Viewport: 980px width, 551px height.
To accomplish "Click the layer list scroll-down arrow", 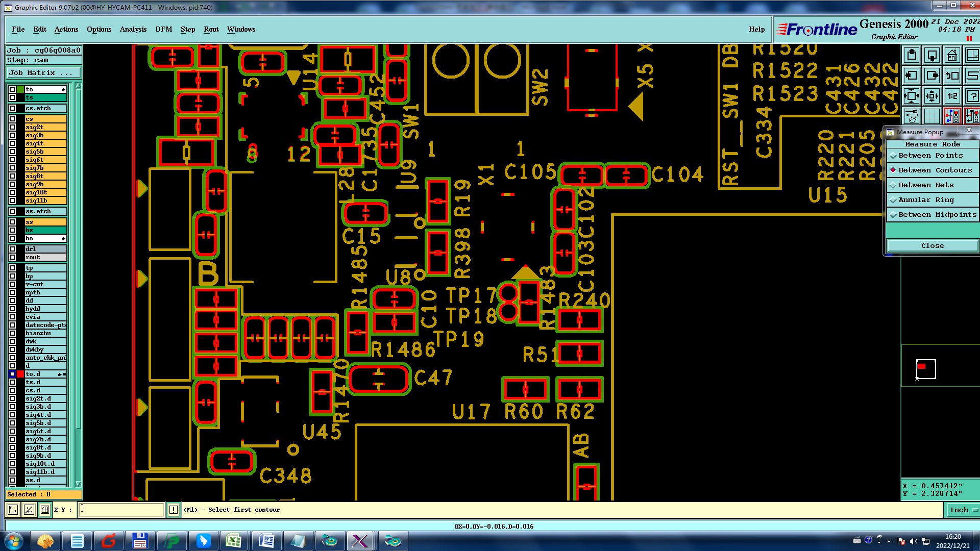I will coord(78,484).
